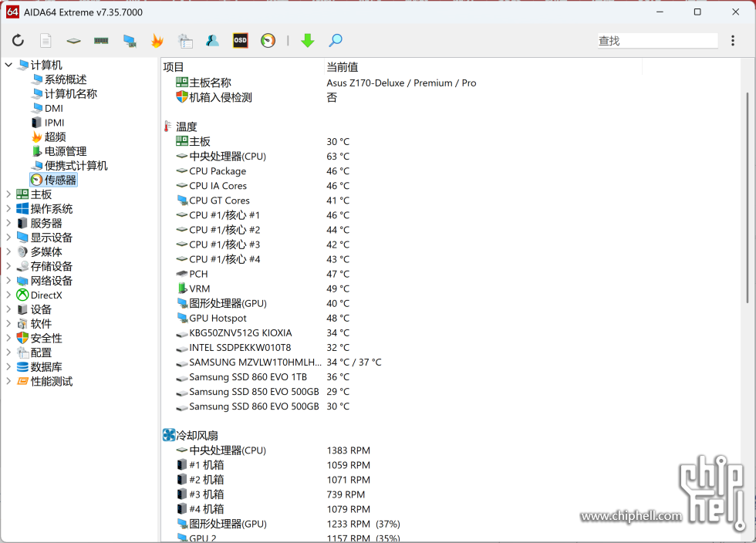Select the 软件 tree item
756x543 pixels.
34,324
